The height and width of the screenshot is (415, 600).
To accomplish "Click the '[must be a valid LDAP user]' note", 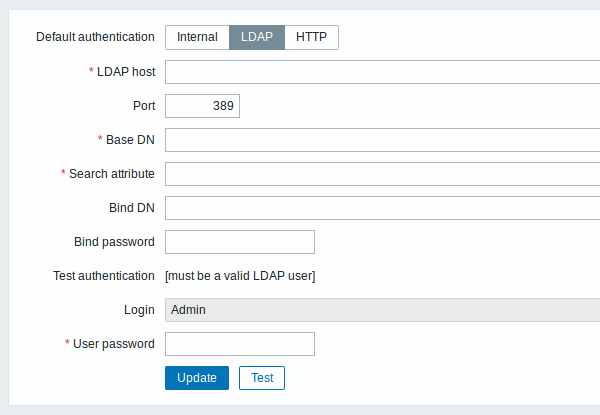I will 240,276.
